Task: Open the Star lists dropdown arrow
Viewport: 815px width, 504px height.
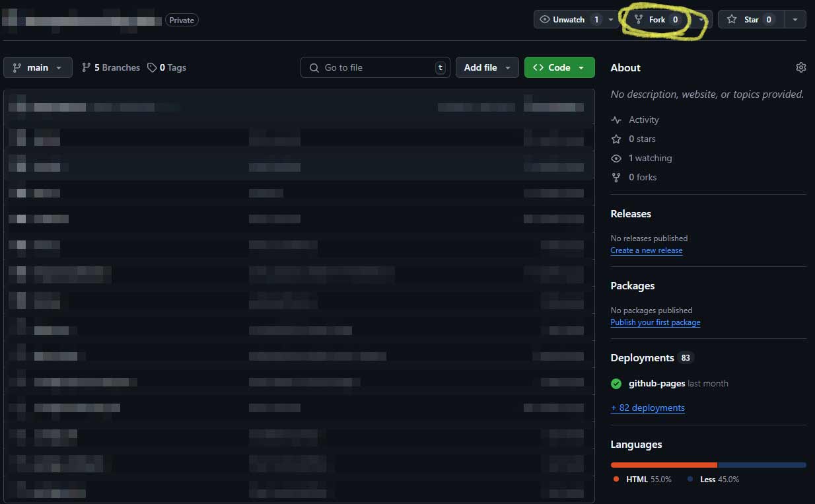Action: pos(795,19)
